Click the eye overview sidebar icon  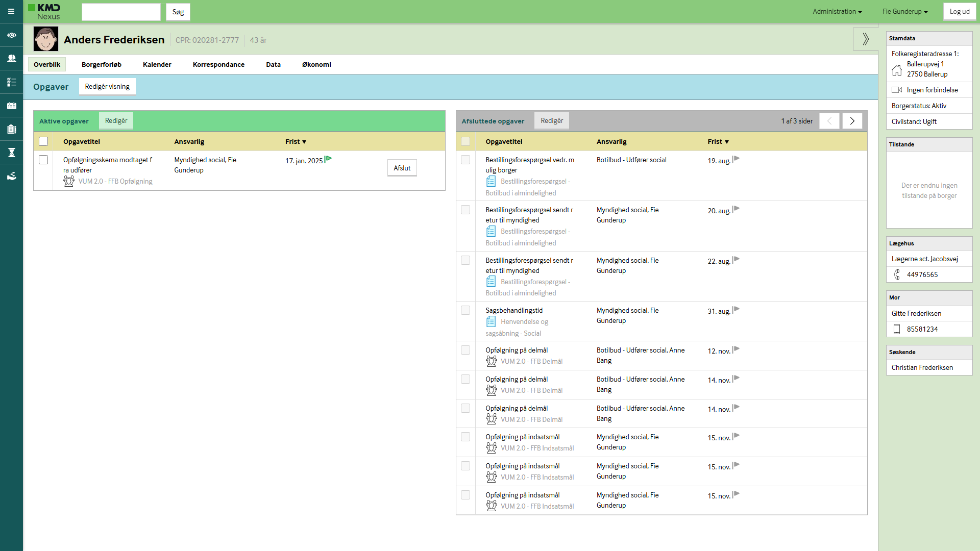[11, 35]
